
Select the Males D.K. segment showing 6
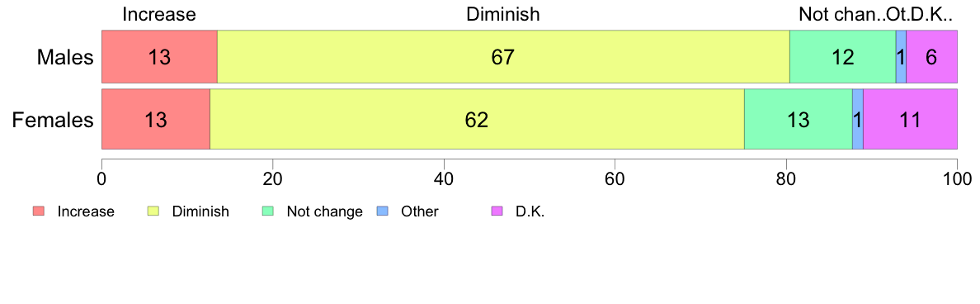[931, 56]
